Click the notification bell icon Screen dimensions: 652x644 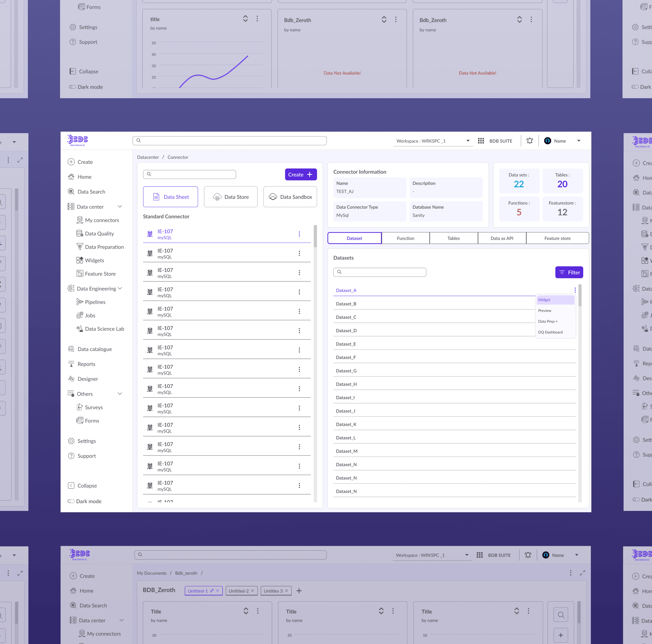click(530, 141)
